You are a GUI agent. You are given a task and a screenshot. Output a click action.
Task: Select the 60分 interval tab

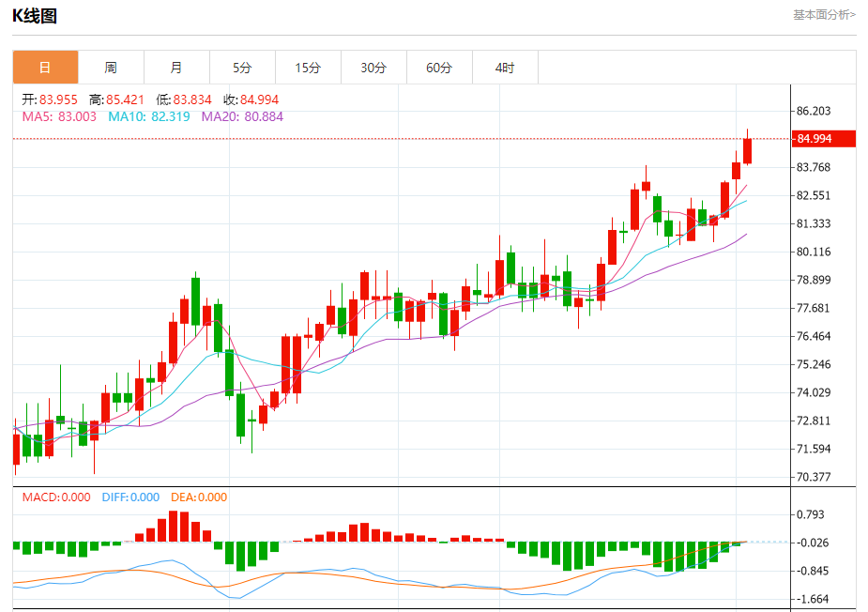pos(439,68)
